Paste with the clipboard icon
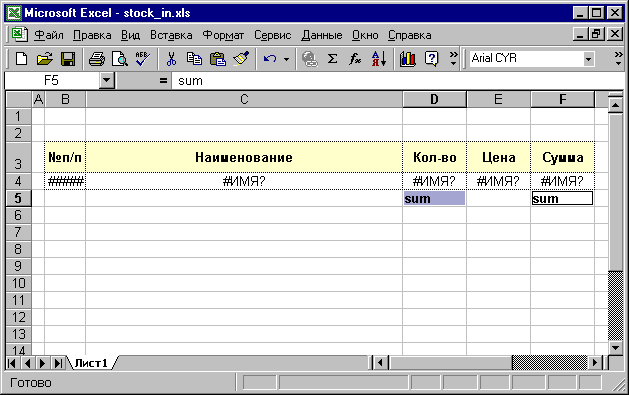 [218, 59]
